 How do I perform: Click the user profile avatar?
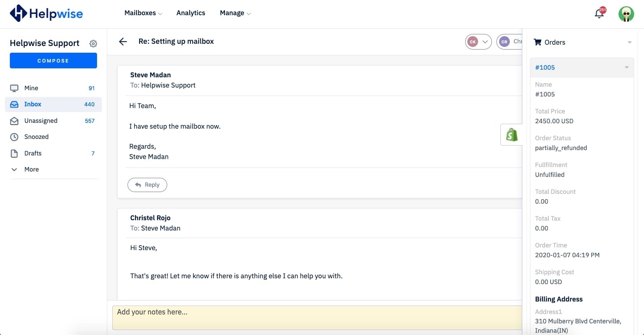pyautogui.click(x=626, y=13)
